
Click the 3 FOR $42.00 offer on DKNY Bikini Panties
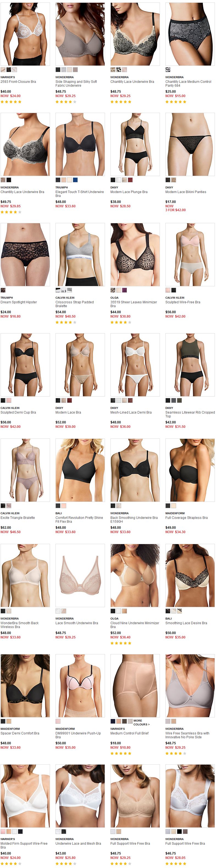pos(175,210)
